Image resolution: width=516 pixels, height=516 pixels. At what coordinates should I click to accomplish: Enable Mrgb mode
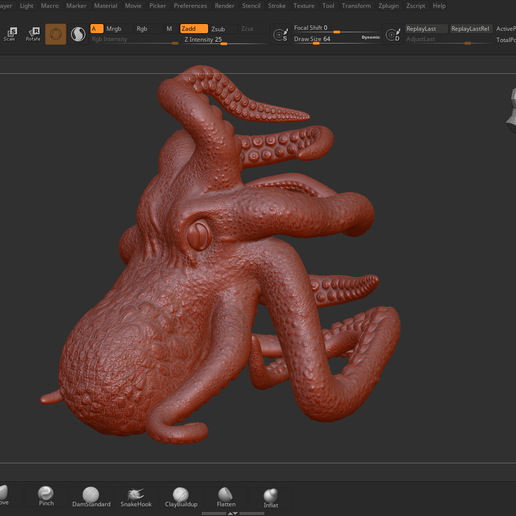pos(114,29)
